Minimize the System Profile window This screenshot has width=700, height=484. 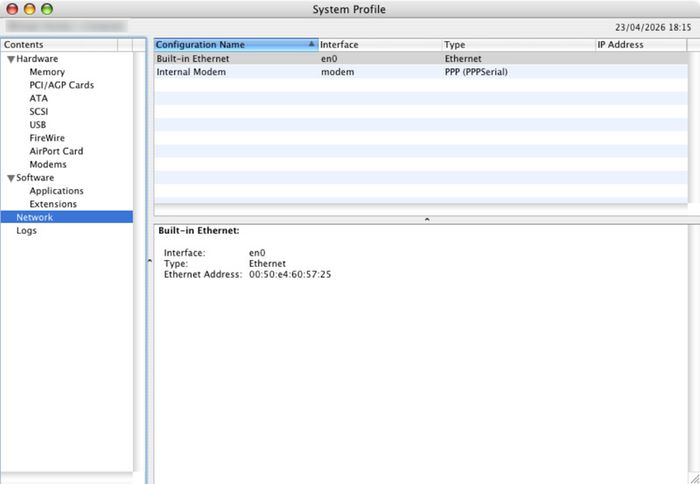(x=29, y=9)
